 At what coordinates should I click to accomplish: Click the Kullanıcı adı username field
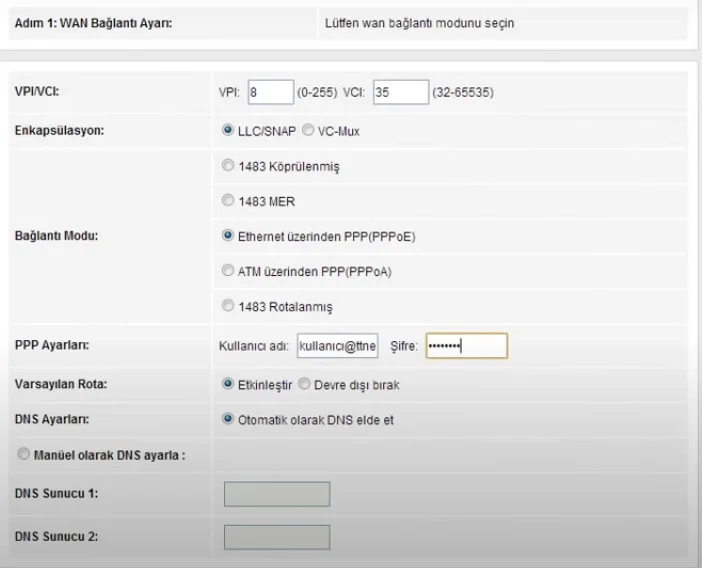[337, 346]
